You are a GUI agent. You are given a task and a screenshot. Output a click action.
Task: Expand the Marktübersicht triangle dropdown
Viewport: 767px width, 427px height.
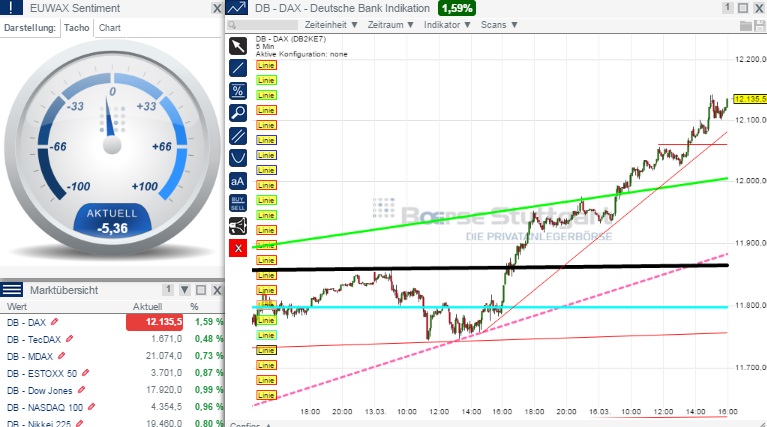tap(185, 290)
